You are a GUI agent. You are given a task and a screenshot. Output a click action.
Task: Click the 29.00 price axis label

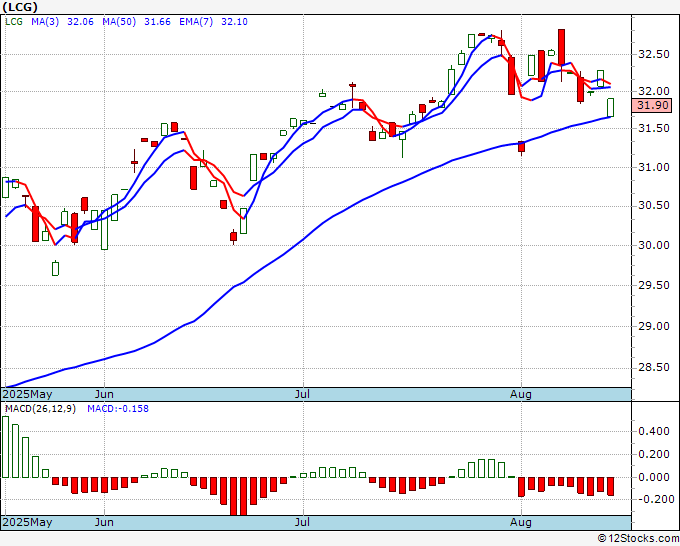(654, 326)
